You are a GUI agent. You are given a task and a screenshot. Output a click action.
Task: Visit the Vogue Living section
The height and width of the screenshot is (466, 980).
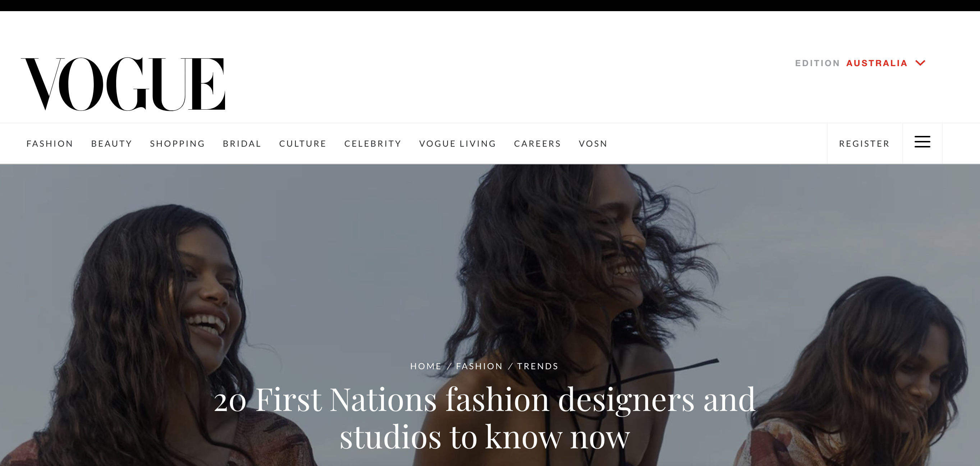[x=458, y=144]
